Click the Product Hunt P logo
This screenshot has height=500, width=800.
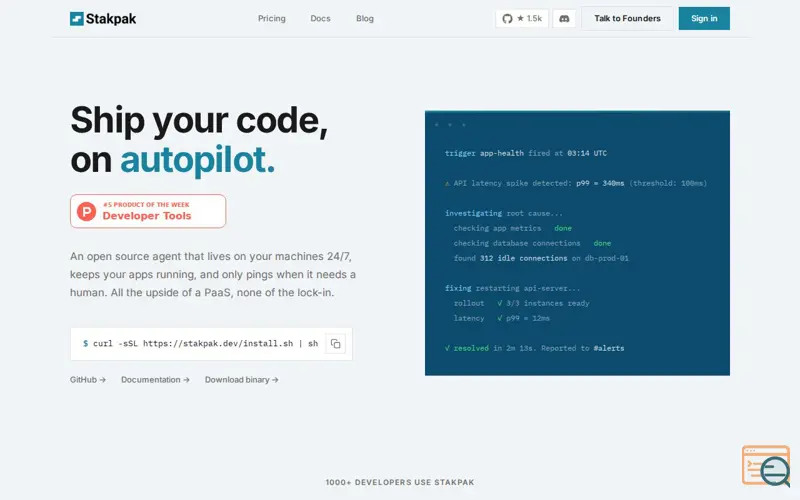point(86,211)
